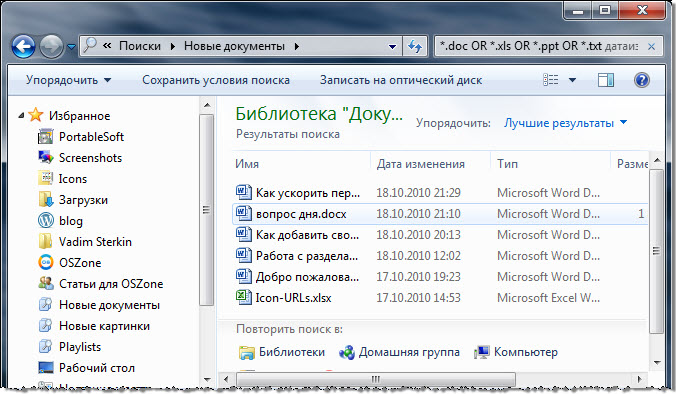676x394 pixels.
Task: Repeat search in Библиотеки
Action: (282, 352)
